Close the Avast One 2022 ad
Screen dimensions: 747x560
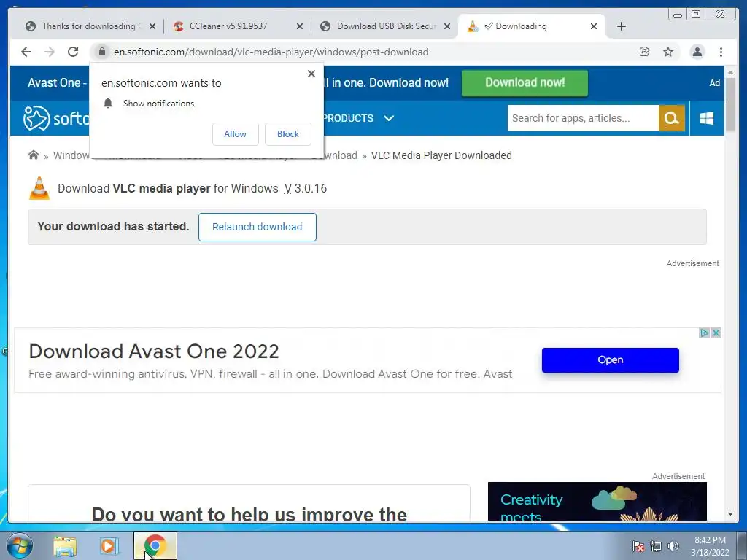pos(716,332)
